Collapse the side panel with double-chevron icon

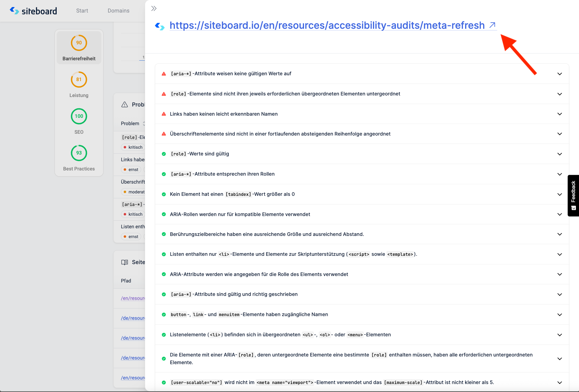(x=154, y=9)
